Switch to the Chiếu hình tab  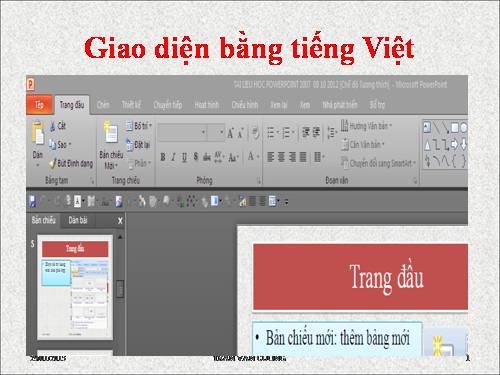pos(245,105)
